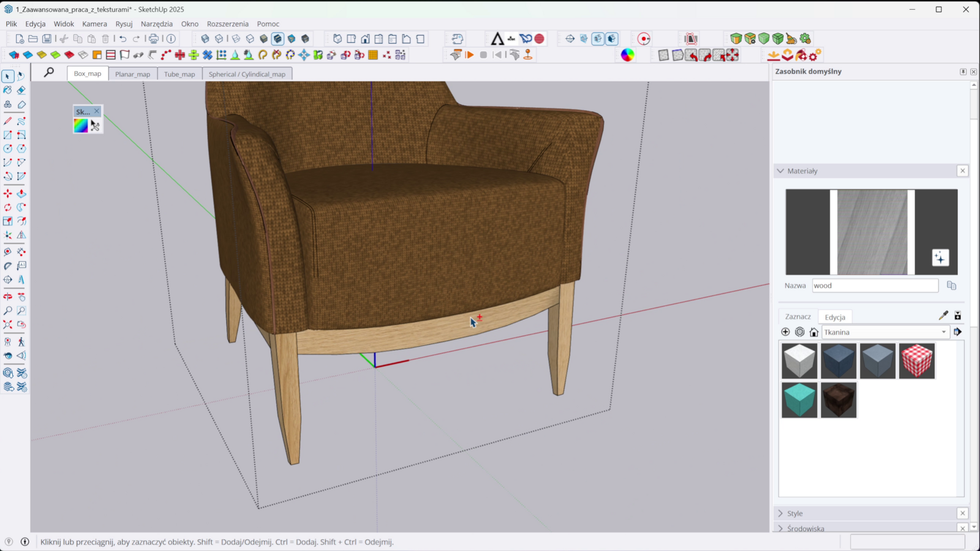
Task: Toggle the Monochrome face style
Action: point(292,39)
